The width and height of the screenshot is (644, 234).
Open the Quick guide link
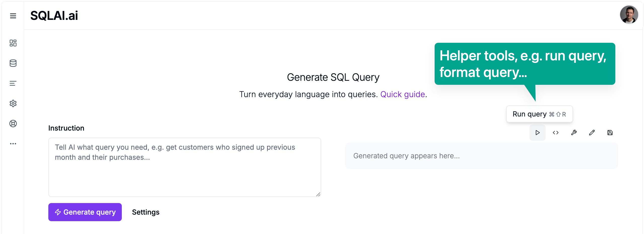point(403,94)
